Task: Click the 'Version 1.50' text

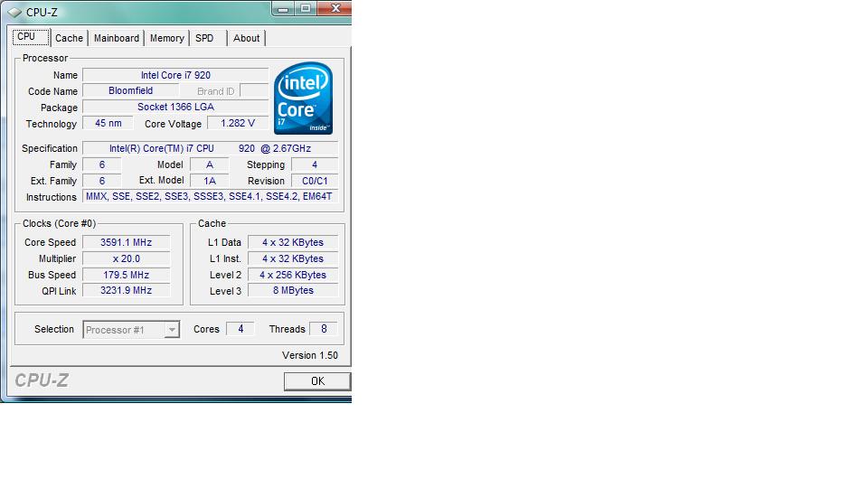Action: tap(310, 355)
